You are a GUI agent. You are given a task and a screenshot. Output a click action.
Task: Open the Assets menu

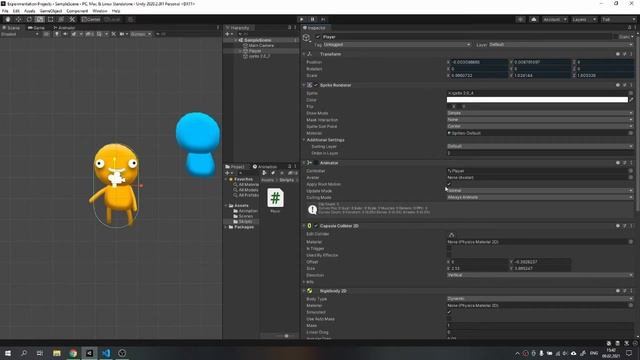[29, 11]
